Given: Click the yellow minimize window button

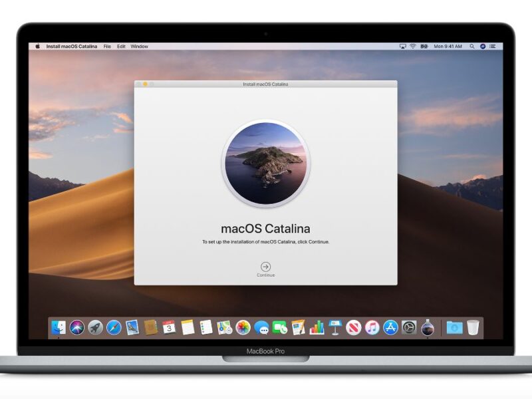Looking at the screenshot, I should click(x=145, y=84).
